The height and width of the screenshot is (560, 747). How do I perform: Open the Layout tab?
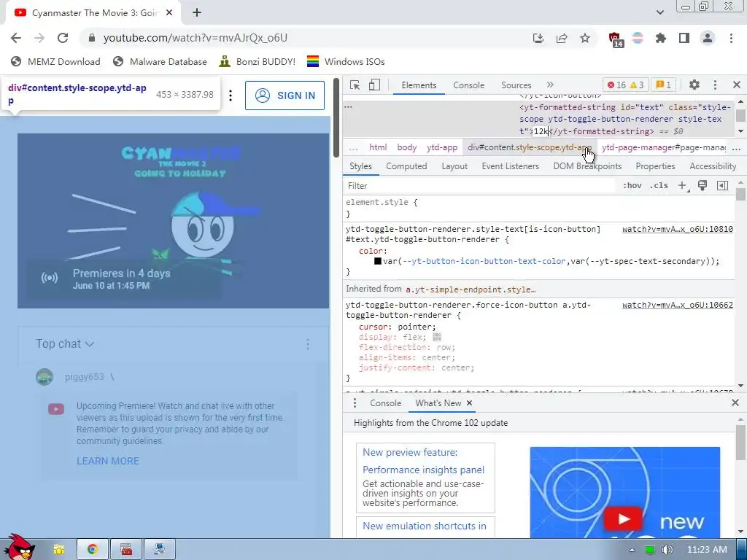point(454,166)
